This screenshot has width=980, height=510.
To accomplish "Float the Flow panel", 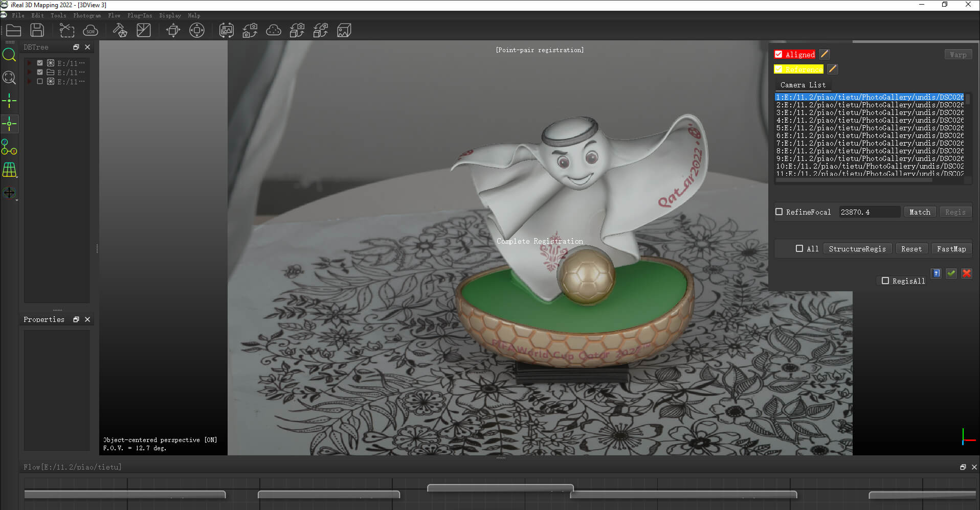I will point(963,467).
